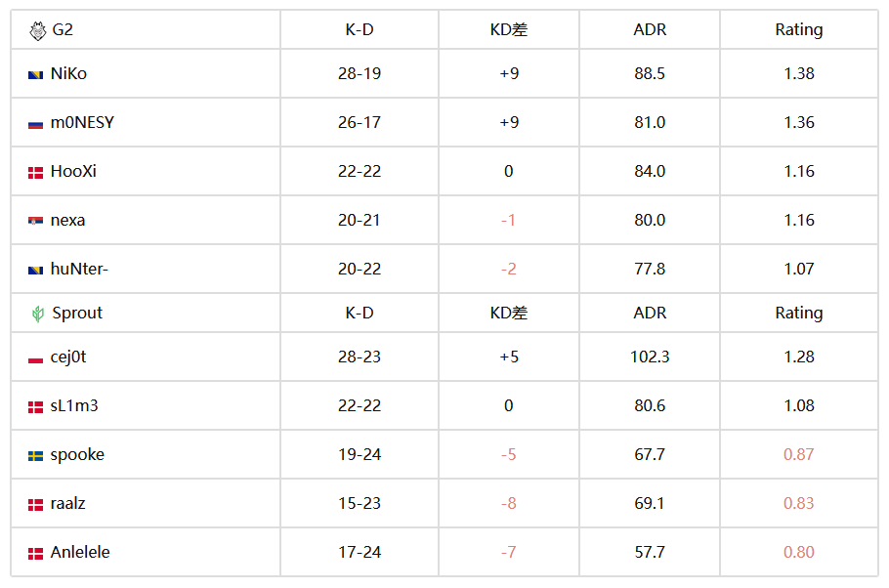Click the flag icon beside NiKo
The image size is (889, 588).
[x=36, y=75]
